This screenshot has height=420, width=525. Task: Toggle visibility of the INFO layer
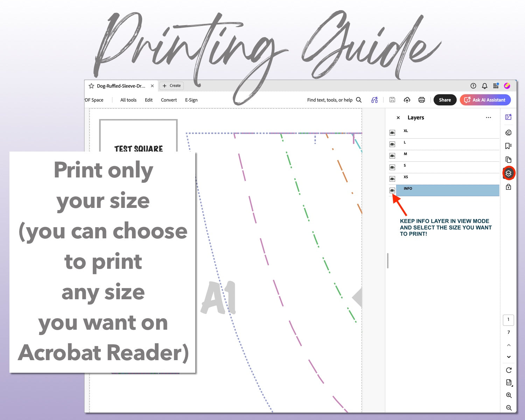pos(392,190)
